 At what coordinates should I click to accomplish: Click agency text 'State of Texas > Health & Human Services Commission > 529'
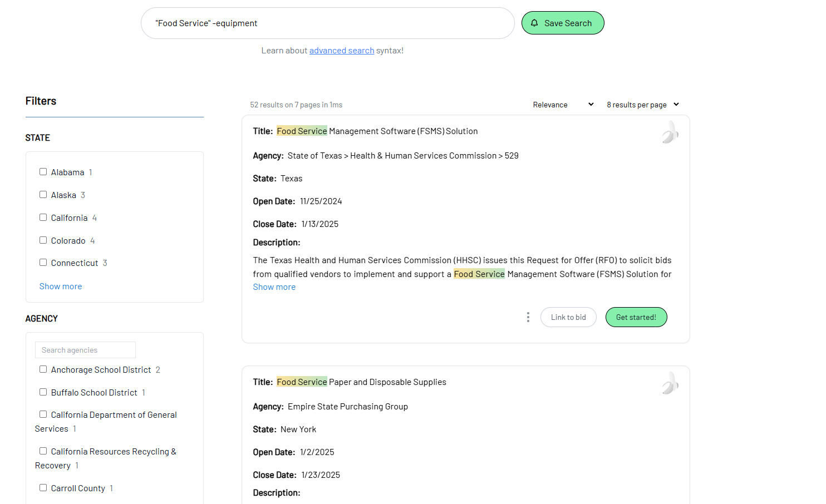tap(403, 156)
